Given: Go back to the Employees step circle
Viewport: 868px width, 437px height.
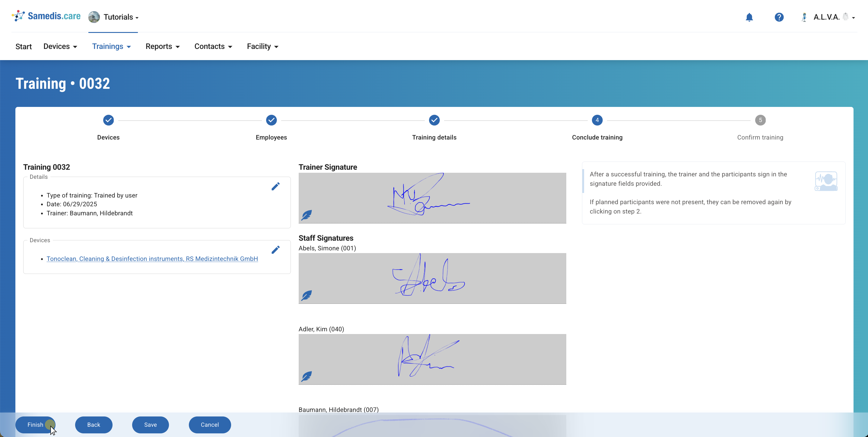Looking at the screenshot, I should tap(271, 120).
